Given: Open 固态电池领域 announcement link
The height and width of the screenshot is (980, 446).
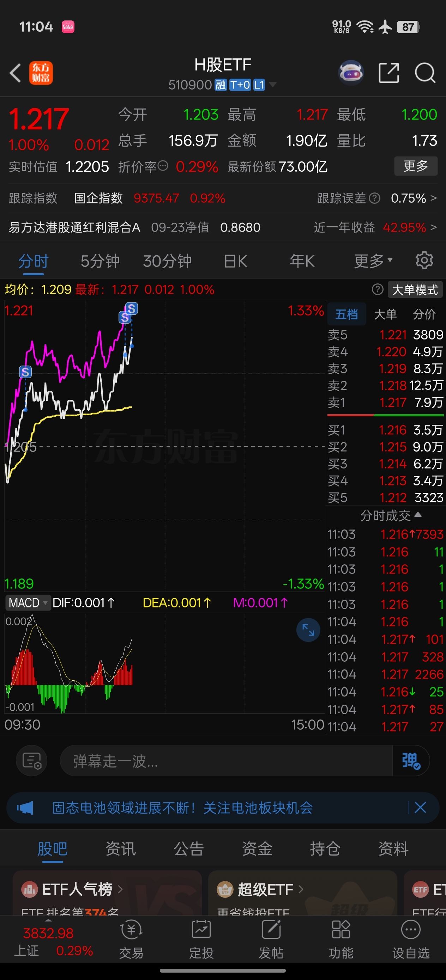Looking at the screenshot, I should [x=182, y=808].
